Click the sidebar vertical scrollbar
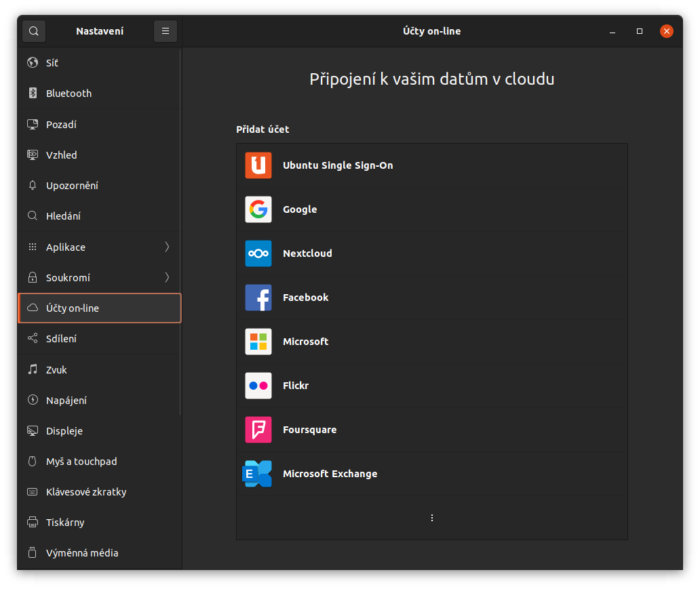This screenshot has height=589, width=700. coord(180,230)
